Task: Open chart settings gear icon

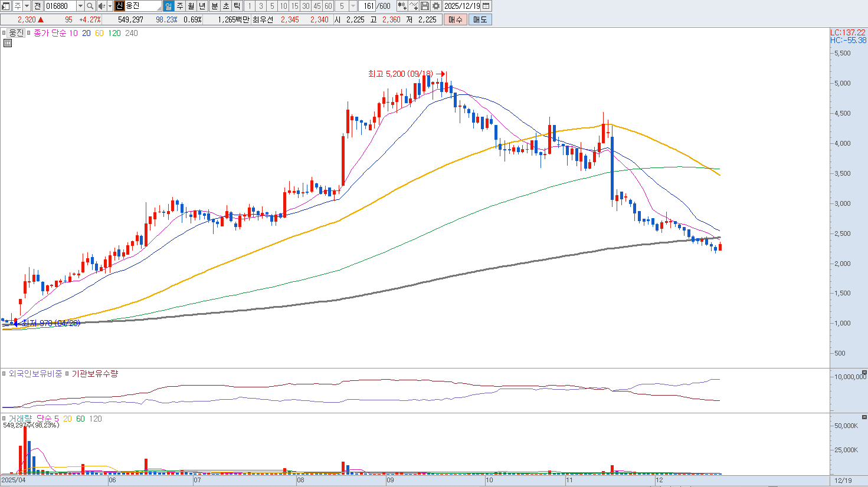Action: pos(436,6)
